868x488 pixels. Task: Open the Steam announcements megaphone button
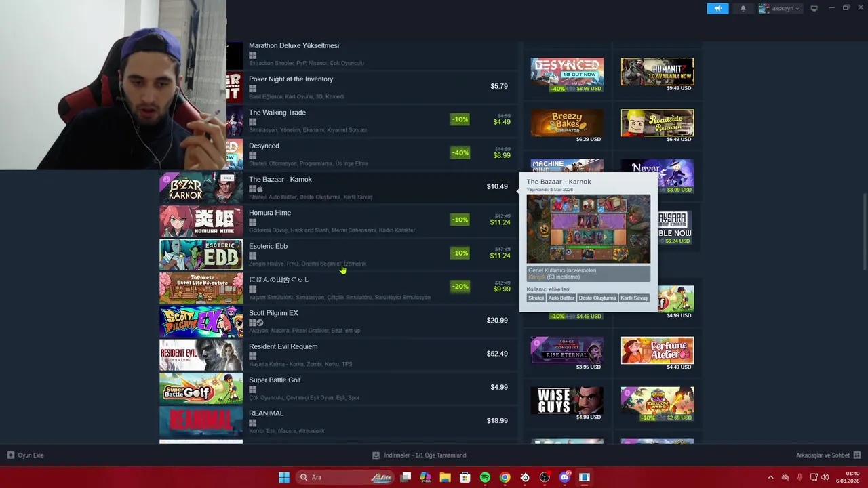pos(717,9)
